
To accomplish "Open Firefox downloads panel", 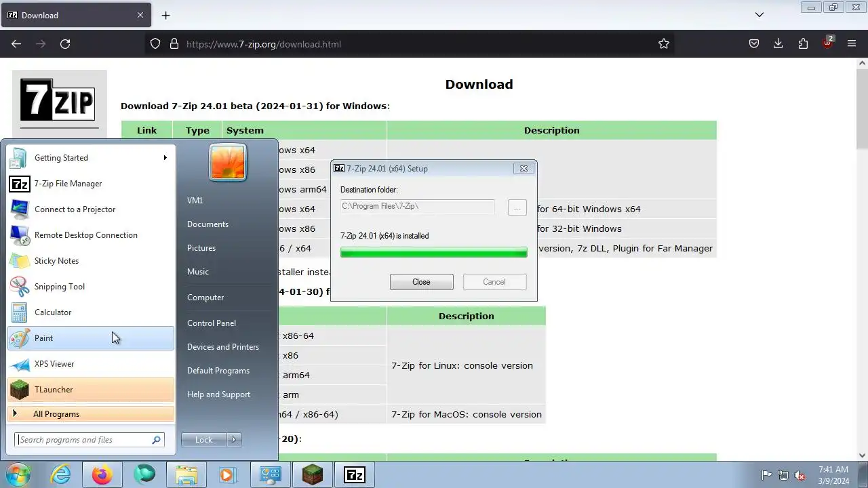I will coord(778,44).
